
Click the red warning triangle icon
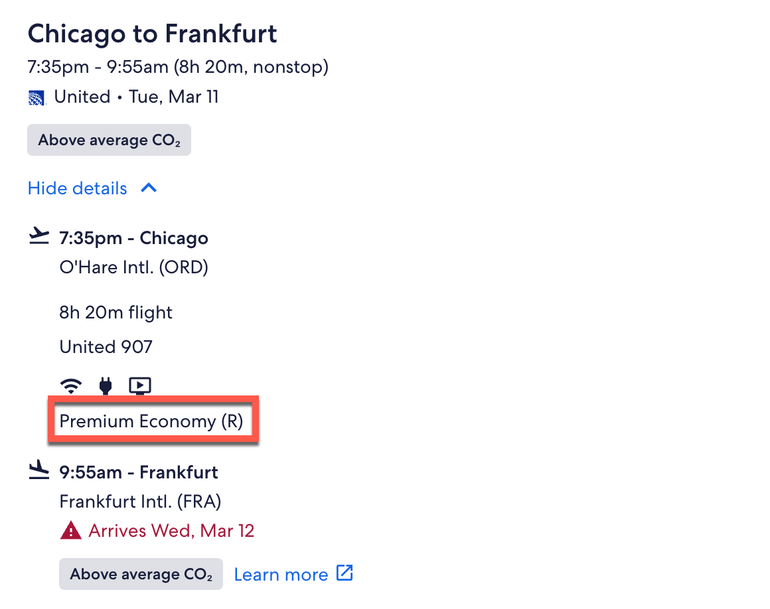(x=70, y=531)
